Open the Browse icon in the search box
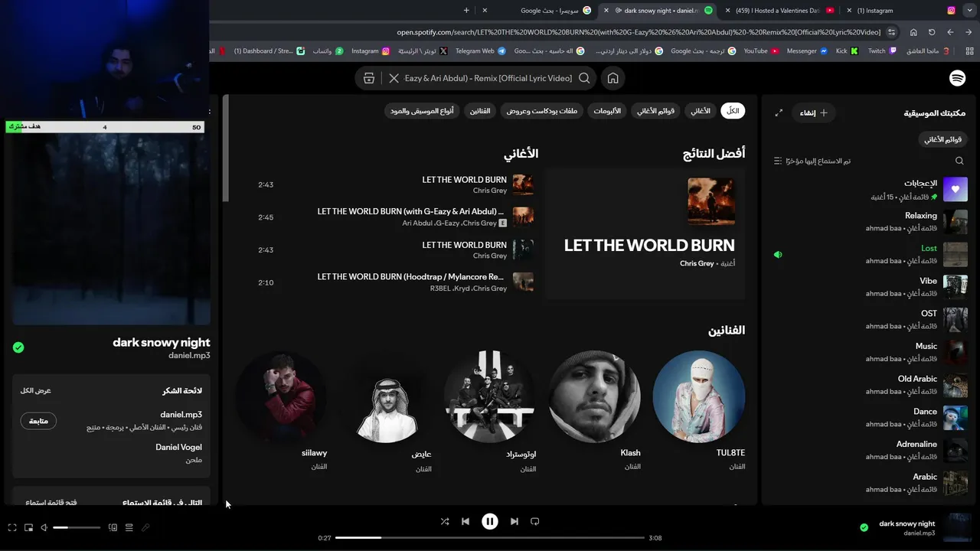This screenshot has width=980, height=551. point(369,78)
